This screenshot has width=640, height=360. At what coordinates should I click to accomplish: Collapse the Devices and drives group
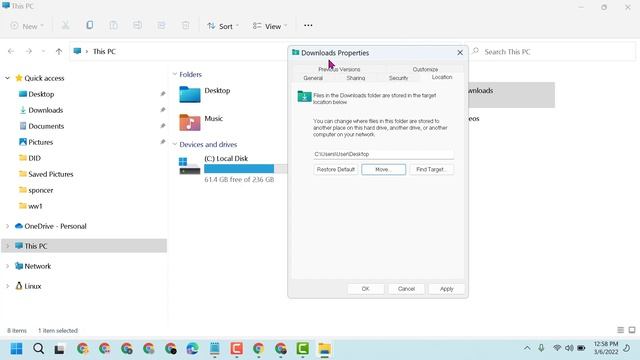(175, 144)
